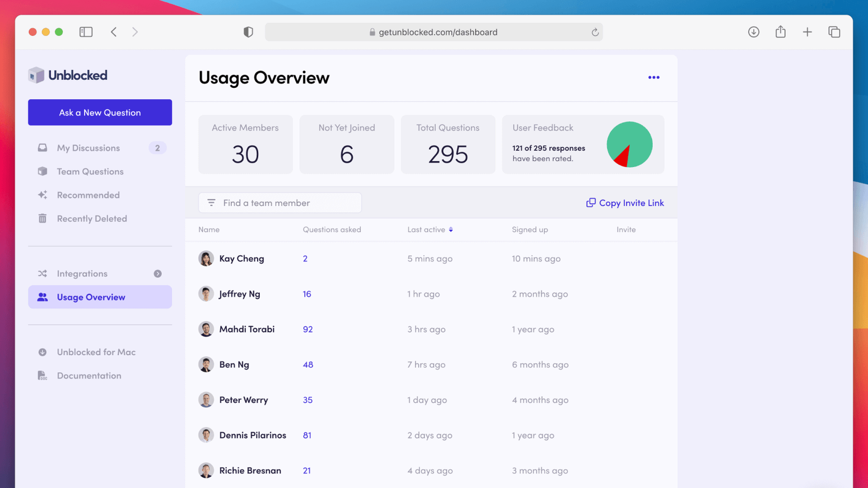The height and width of the screenshot is (488, 868).
Task: Open Team Questions in the sidebar
Action: [x=100, y=171]
